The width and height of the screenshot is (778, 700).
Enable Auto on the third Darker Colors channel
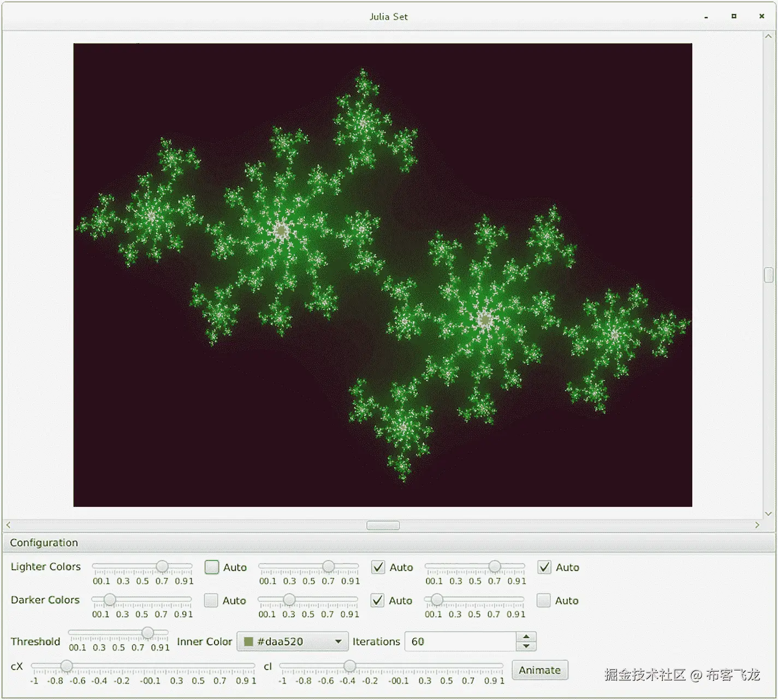click(x=544, y=601)
